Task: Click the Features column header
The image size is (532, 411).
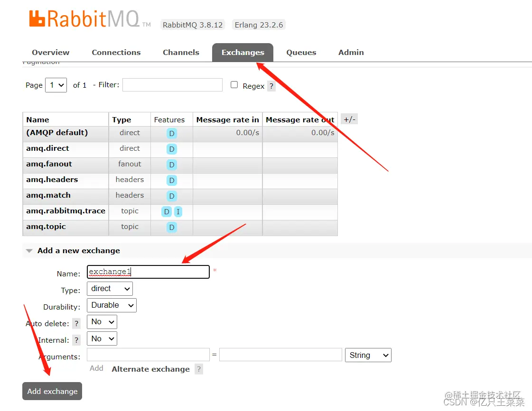Action: [169, 119]
